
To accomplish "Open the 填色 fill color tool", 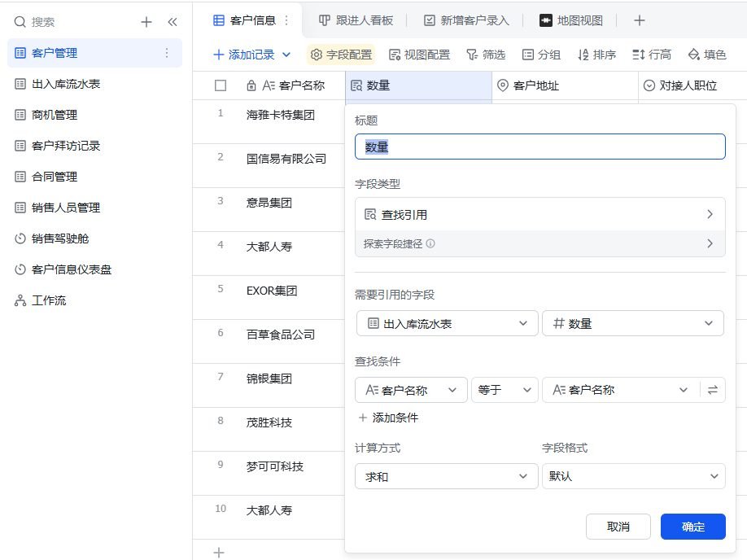I will coord(707,55).
